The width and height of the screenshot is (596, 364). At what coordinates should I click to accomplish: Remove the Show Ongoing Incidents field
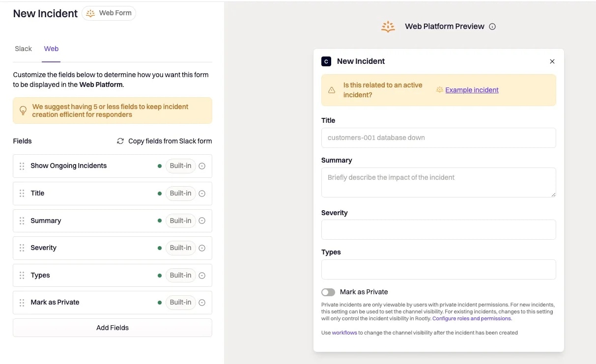(x=202, y=166)
